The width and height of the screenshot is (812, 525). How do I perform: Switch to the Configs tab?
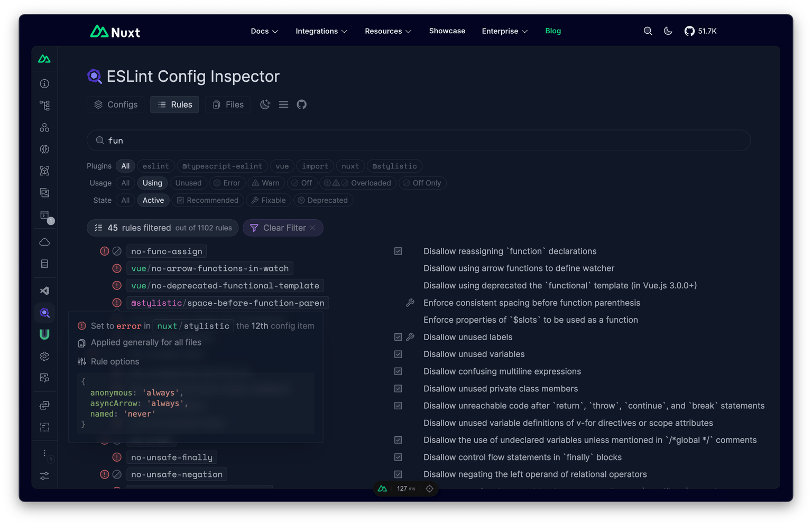coord(115,104)
